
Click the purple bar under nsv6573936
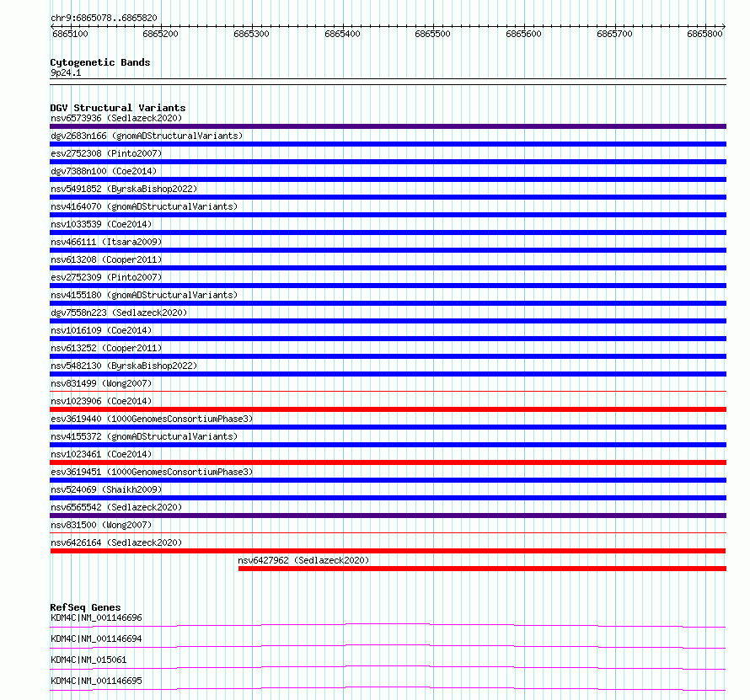tap(388, 126)
